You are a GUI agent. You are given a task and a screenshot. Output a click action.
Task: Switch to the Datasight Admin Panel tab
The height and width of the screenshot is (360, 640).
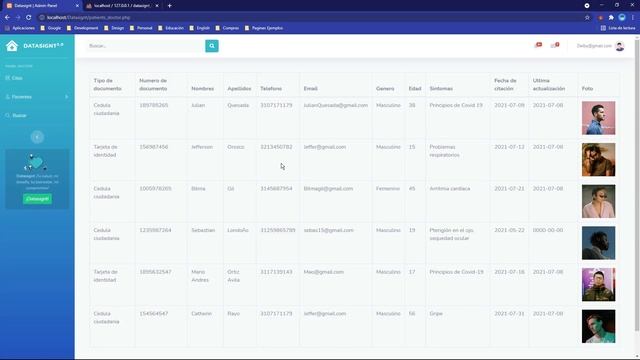pyautogui.click(x=41, y=6)
